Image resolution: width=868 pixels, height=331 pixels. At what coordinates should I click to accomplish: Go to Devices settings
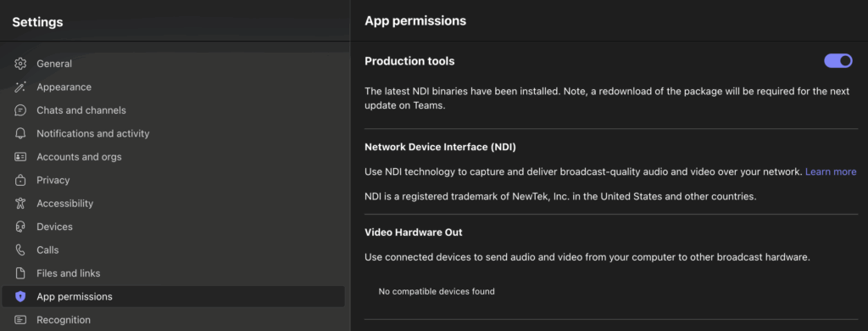pos(173,227)
